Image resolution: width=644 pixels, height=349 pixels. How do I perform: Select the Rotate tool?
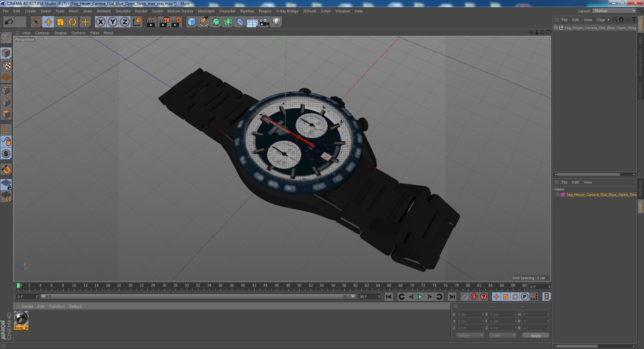72,22
